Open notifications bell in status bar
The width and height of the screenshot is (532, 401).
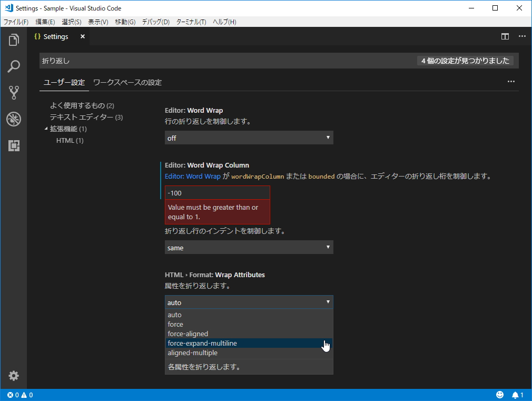517,395
